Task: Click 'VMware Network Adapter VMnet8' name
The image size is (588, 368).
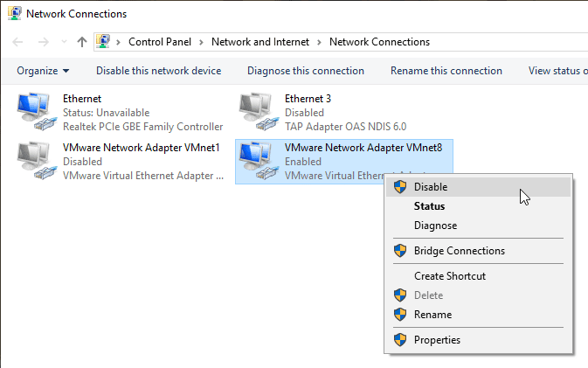Action: click(363, 148)
